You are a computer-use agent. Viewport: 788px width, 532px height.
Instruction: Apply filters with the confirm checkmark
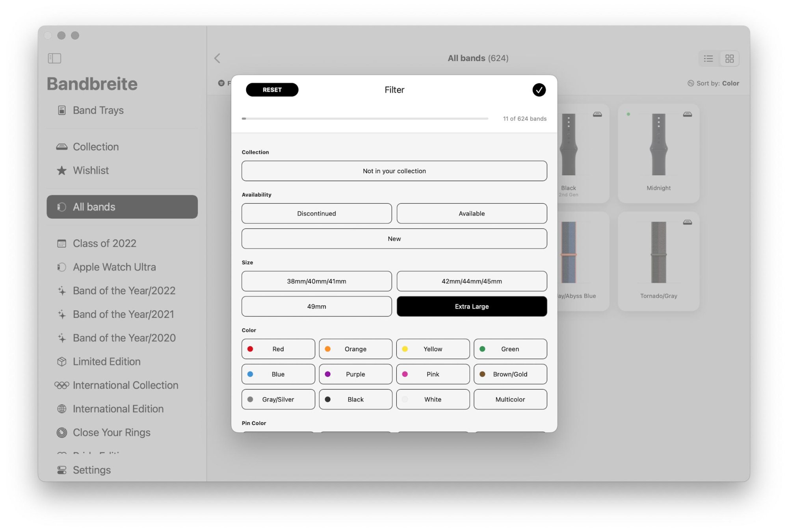click(x=539, y=90)
